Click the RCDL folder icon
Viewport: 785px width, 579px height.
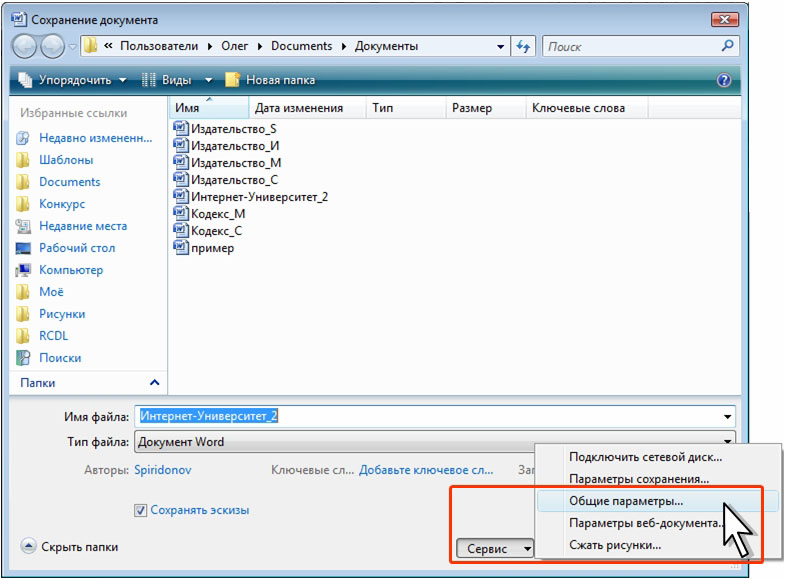(23, 336)
